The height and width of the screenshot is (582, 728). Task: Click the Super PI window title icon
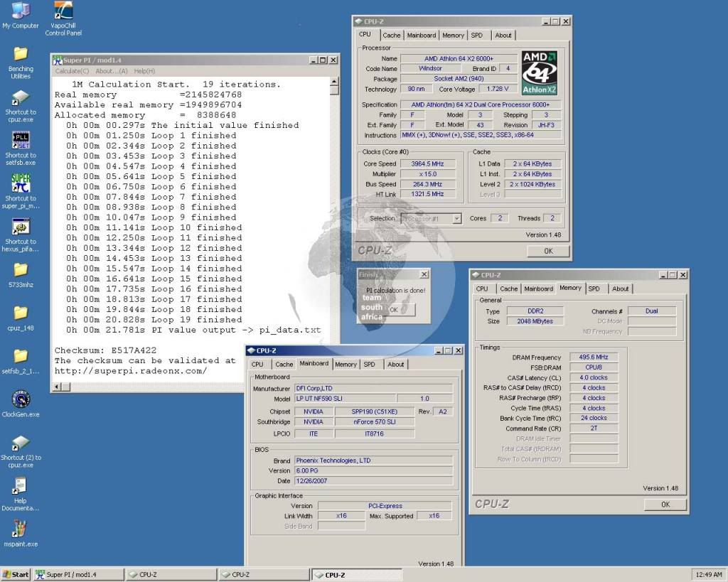pyautogui.click(x=58, y=60)
